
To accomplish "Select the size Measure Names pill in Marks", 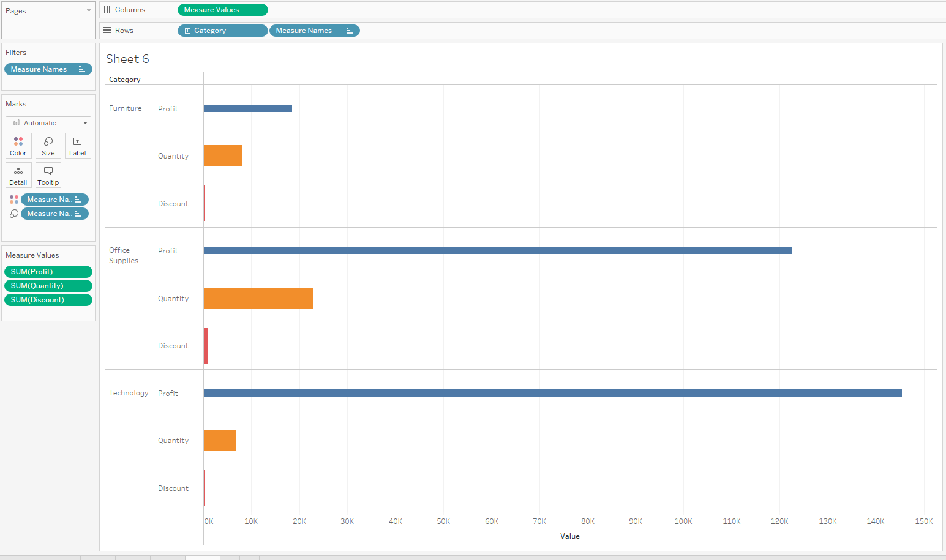I will (54, 214).
